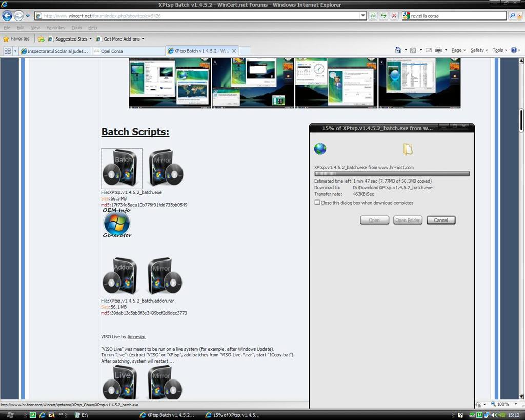Open the Tools menu in menu bar
The height and width of the screenshot is (420, 525).
tap(77, 28)
